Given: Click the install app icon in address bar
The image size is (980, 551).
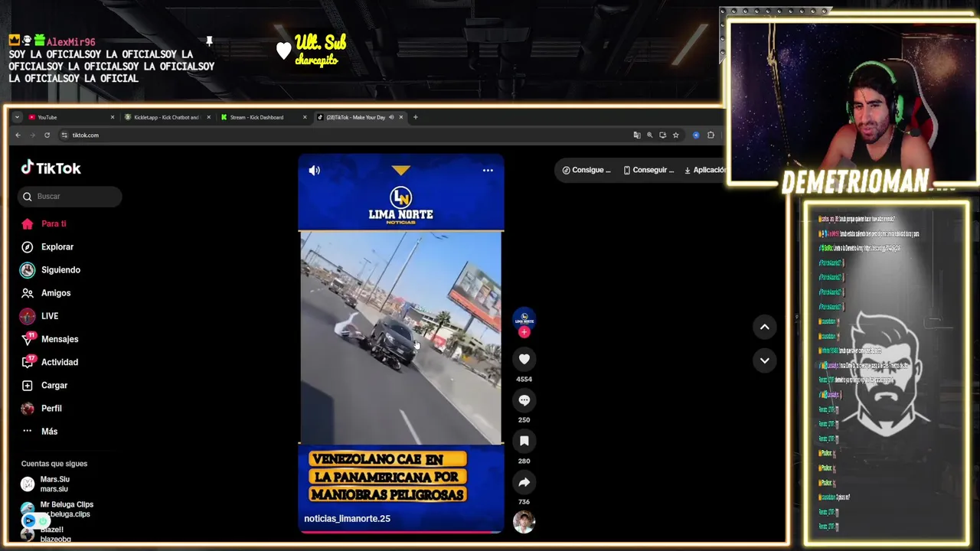Looking at the screenshot, I should (x=663, y=135).
